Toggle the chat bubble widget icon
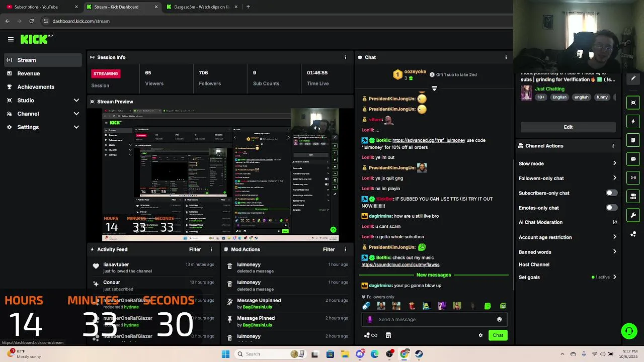 coord(633,159)
